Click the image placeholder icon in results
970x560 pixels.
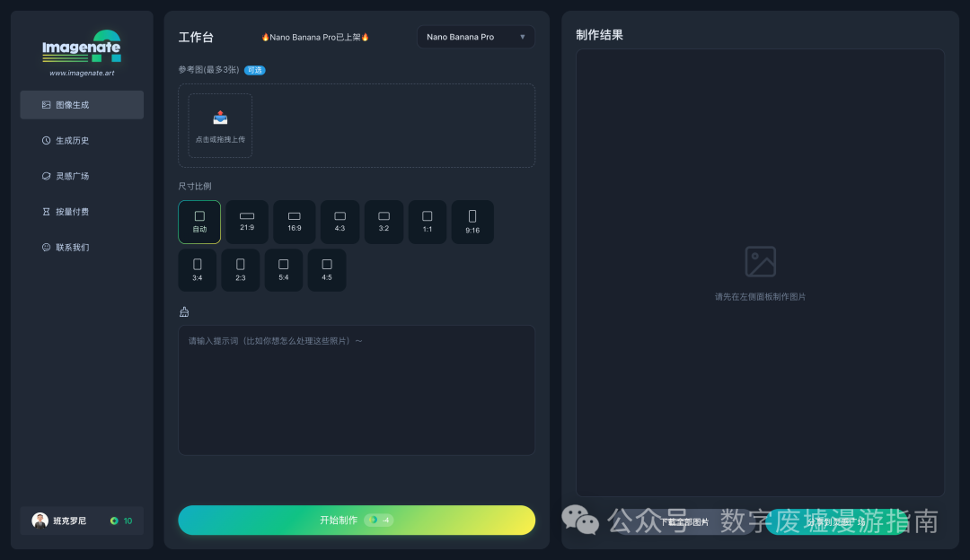click(761, 261)
